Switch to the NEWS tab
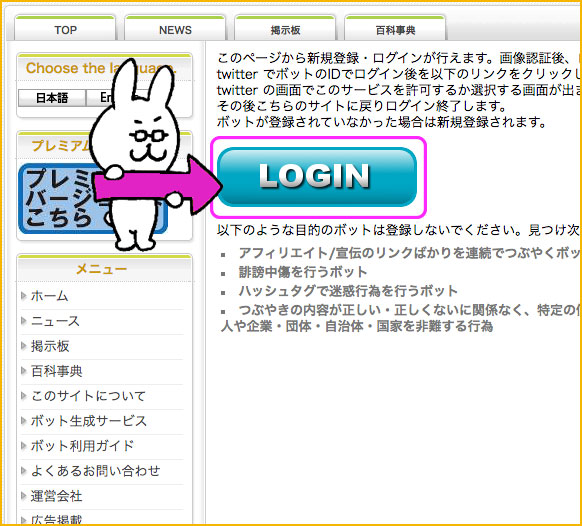582x526 pixels. click(175, 29)
